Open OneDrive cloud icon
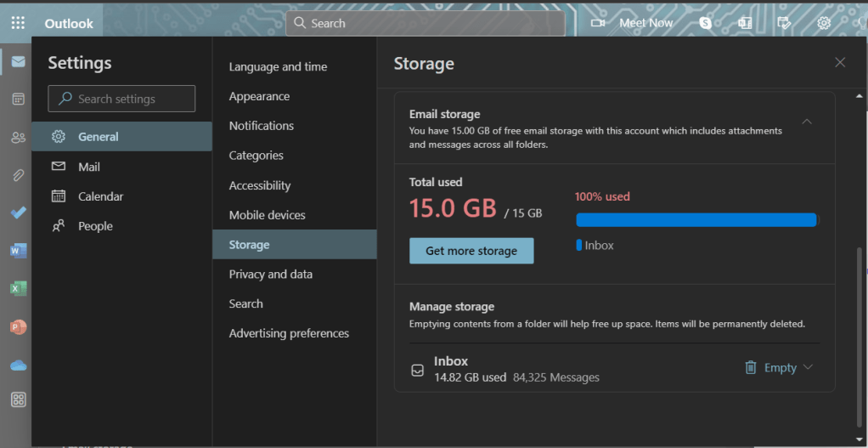The image size is (868, 448). point(19,365)
